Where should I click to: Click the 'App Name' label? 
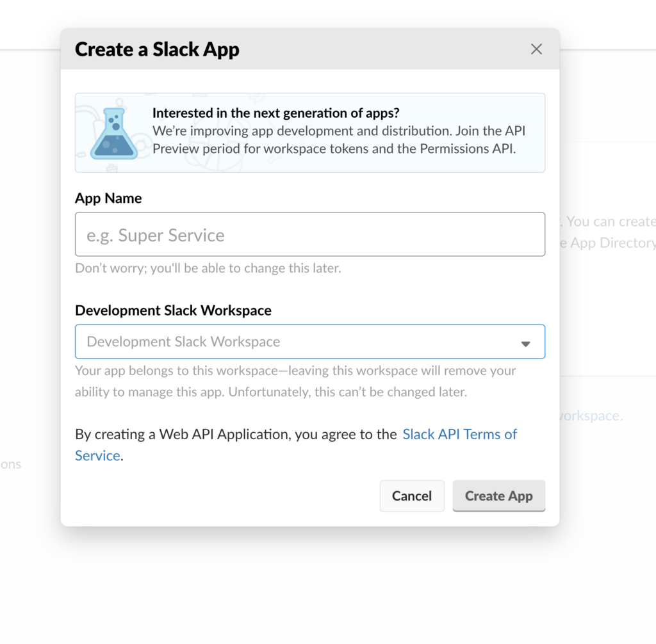point(108,198)
